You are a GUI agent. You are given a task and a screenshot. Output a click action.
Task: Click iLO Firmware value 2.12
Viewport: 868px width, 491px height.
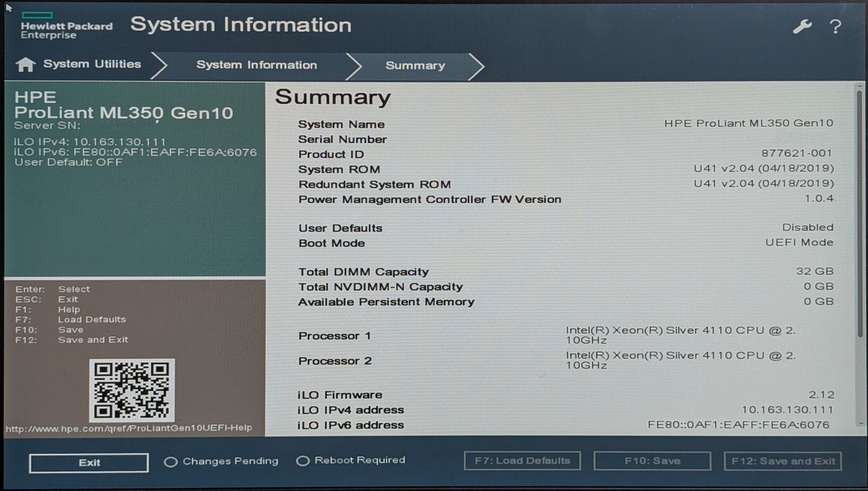[x=821, y=394]
